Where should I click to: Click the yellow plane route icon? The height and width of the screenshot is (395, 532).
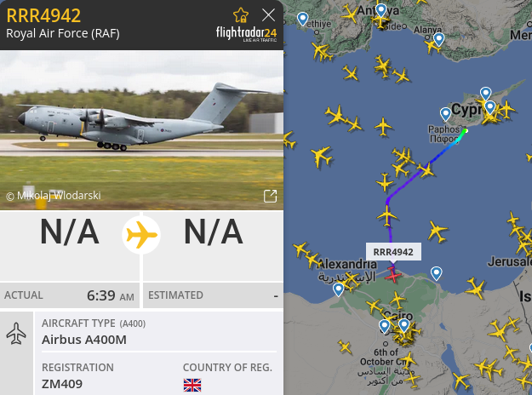[x=141, y=234]
